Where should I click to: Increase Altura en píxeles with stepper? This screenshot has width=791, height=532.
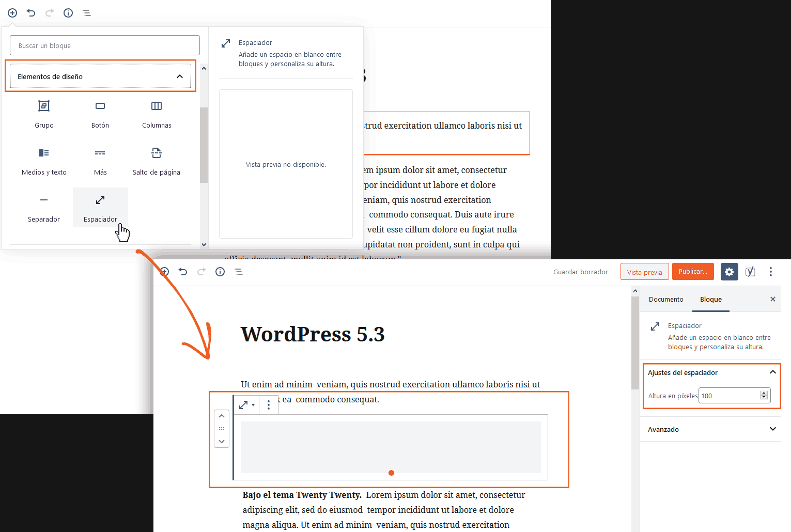tap(764, 394)
